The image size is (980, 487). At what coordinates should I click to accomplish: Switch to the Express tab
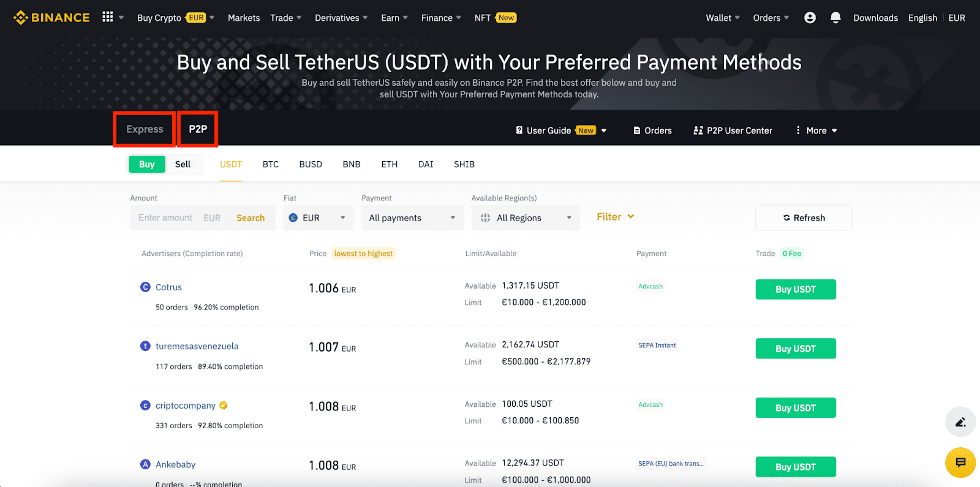coord(145,129)
